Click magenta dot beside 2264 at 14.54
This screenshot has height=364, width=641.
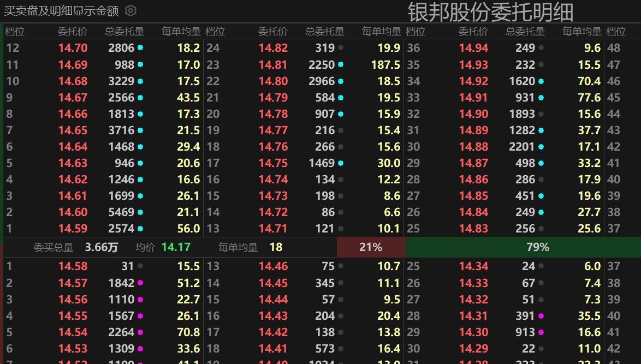[140, 332]
